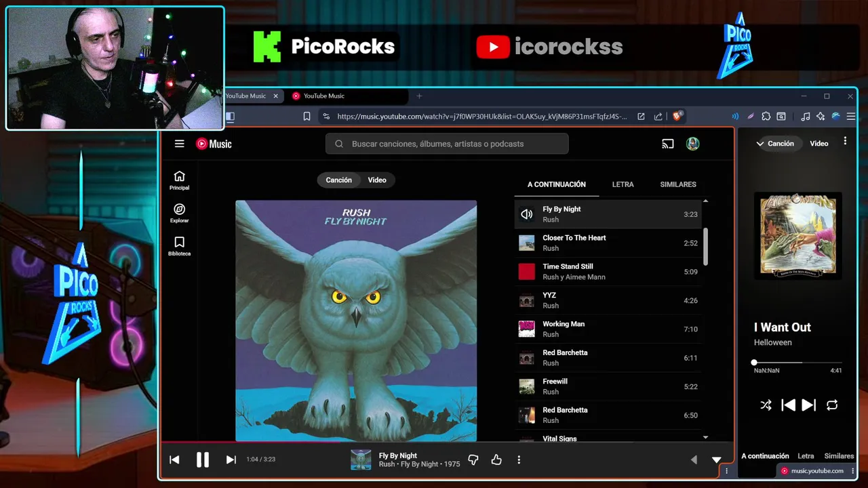Screen dimensions: 868x488
Task: Skip to previous track in side panel
Action: tap(788, 405)
